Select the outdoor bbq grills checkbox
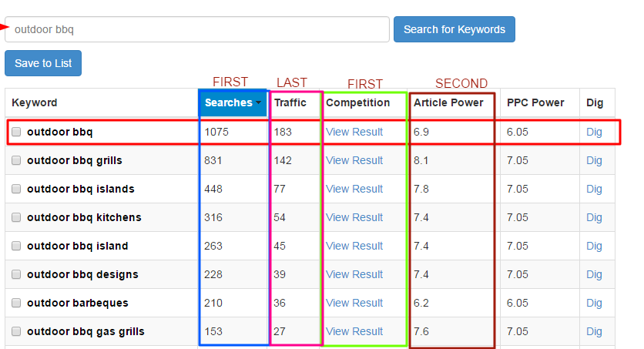The image size is (644, 349). (16, 160)
